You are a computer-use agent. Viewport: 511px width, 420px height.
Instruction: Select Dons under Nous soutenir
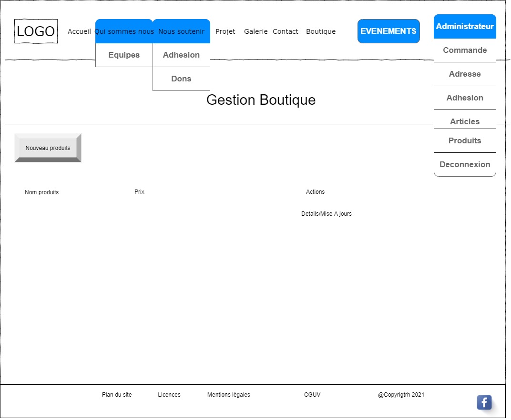click(x=181, y=79)
